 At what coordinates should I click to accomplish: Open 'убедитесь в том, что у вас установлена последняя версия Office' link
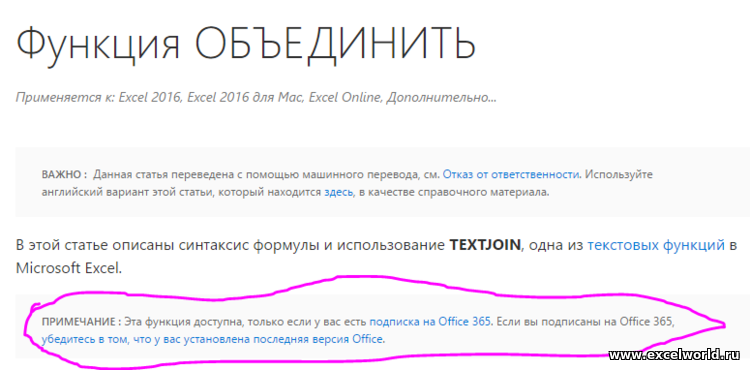tap(212, 340)
